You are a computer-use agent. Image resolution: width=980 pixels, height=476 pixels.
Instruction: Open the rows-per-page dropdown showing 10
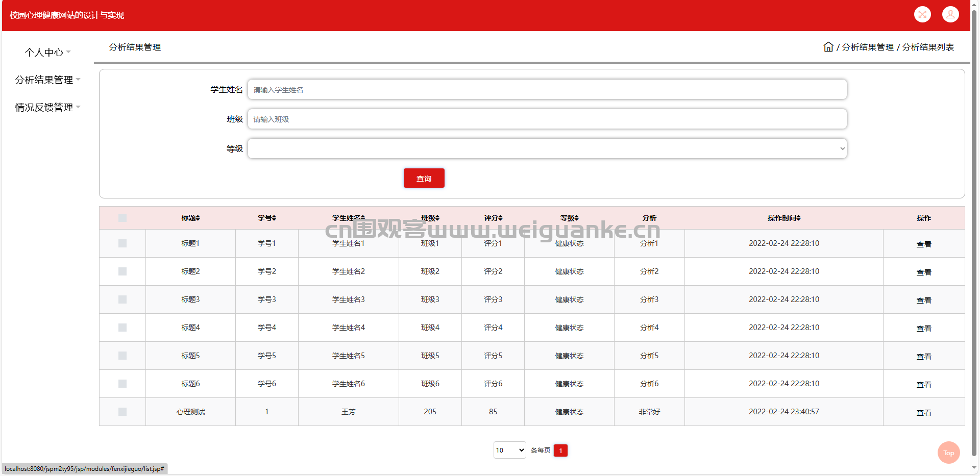click(x=509, y=450)
